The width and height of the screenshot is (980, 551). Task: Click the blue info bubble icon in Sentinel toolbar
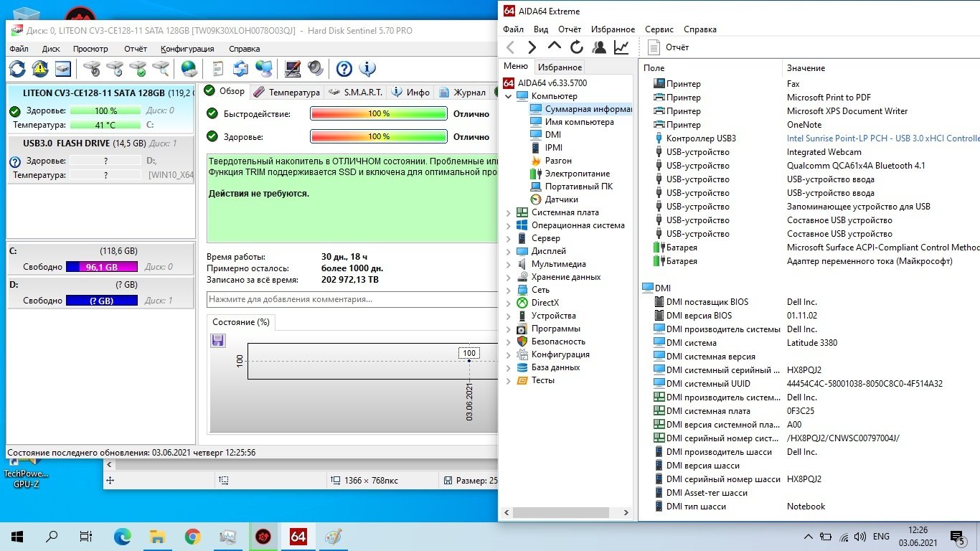pyautogui.click(x=367, y=68)
